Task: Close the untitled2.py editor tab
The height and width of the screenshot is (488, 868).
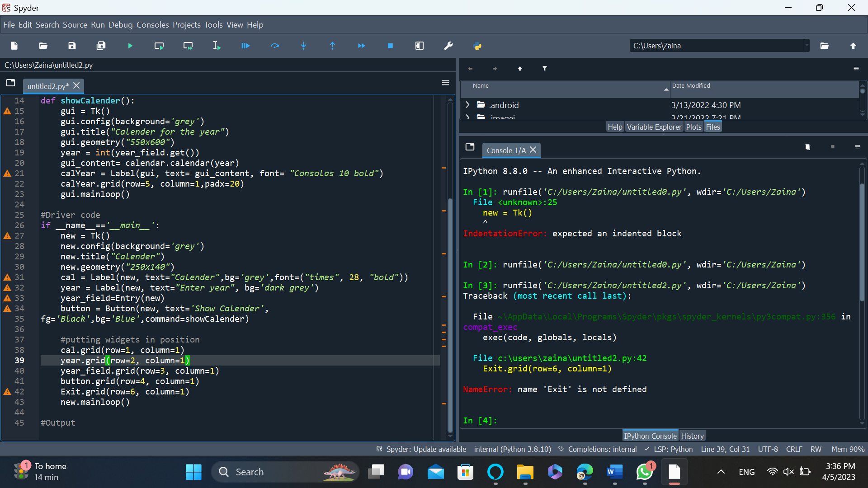Action: 76,85
